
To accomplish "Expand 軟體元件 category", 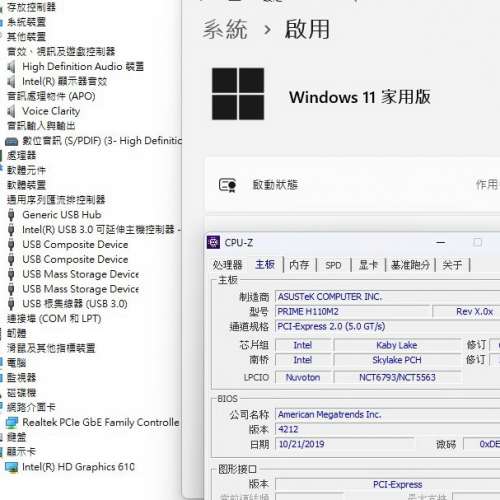I will (x=26, y=170).
